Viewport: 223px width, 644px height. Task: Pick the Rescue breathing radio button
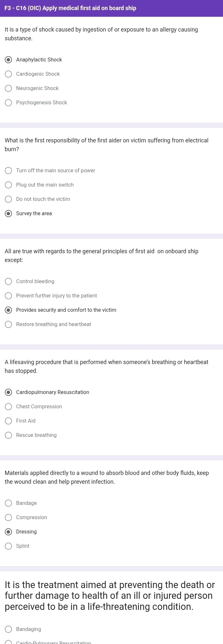pyautogui.click(x=9, y=435)
